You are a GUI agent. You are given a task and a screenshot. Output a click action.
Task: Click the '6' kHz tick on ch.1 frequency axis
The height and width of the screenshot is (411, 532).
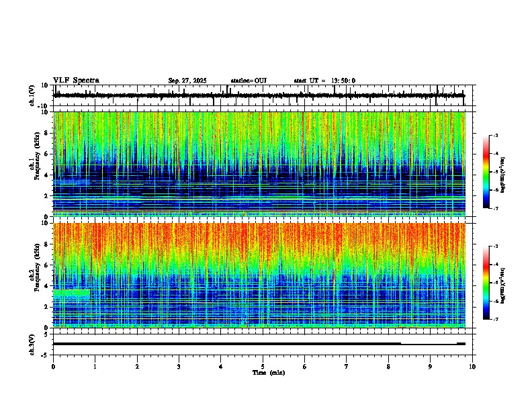(46, 154)
